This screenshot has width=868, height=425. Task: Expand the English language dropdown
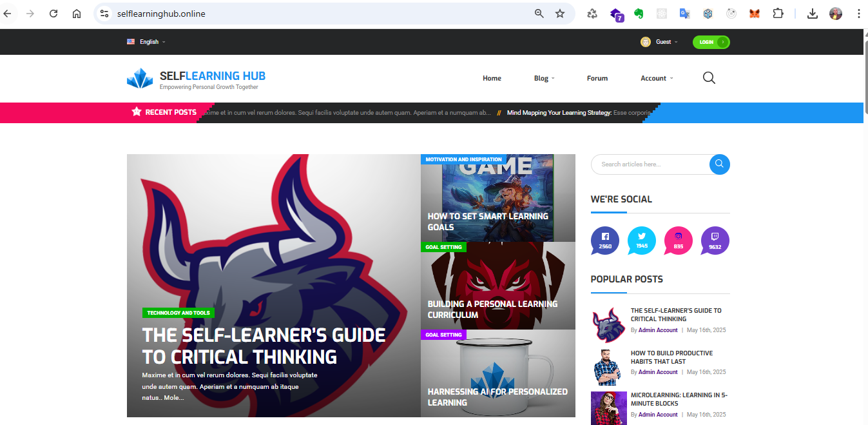pyautogui.click(x=148, y=42)
